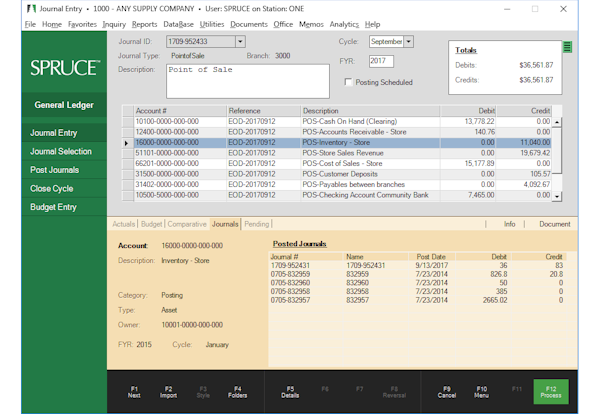Click posted journal 0705-832959
The height and width of the screenshot is (414, 600).
tap(417, 274)
